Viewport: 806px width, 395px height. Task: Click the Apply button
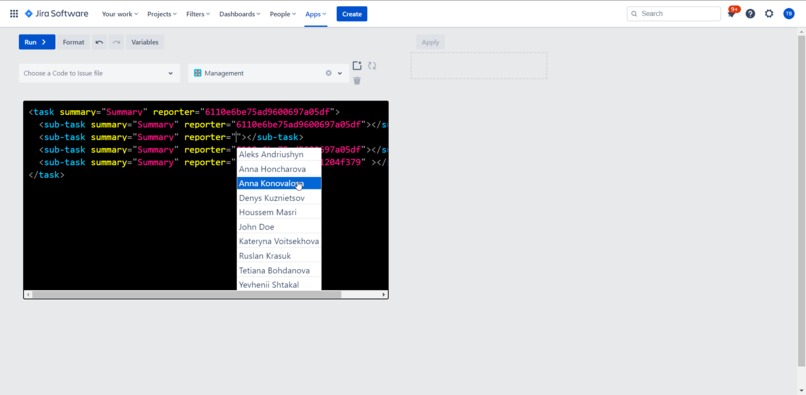(430, 42)
